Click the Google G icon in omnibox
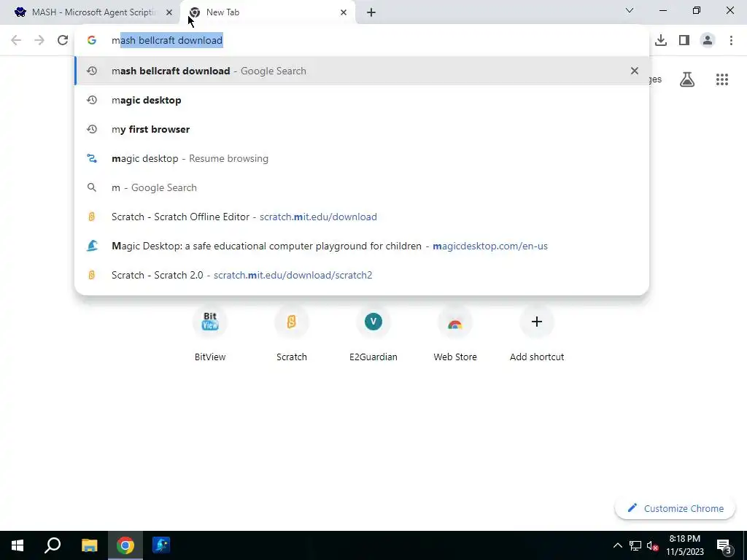The width and height of the screenshot is (747, 560). tap(92, 41)
